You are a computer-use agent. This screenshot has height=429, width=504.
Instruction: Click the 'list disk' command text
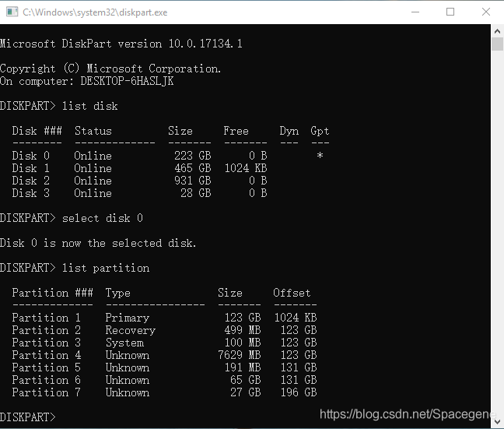click(89, 106)
